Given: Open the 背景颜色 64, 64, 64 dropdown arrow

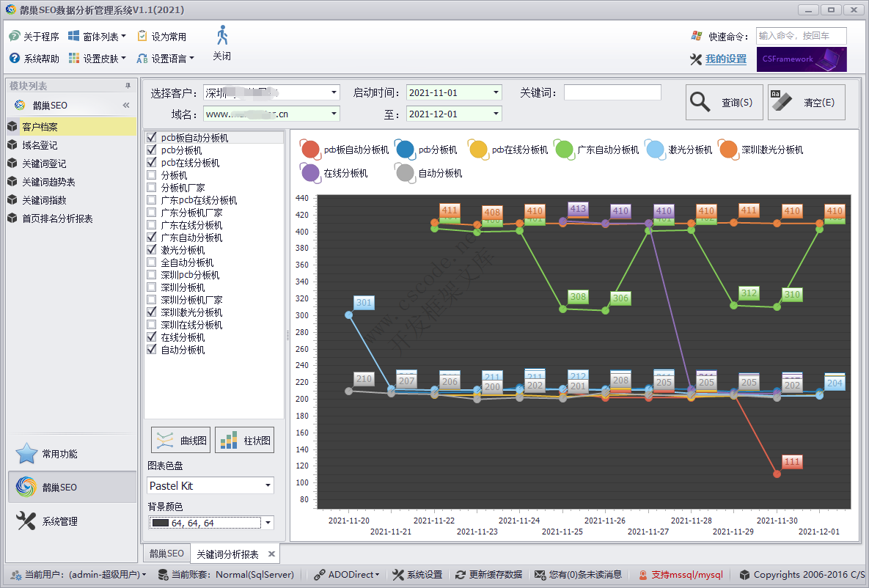Looking at the screenshot, I should [268, 523].
